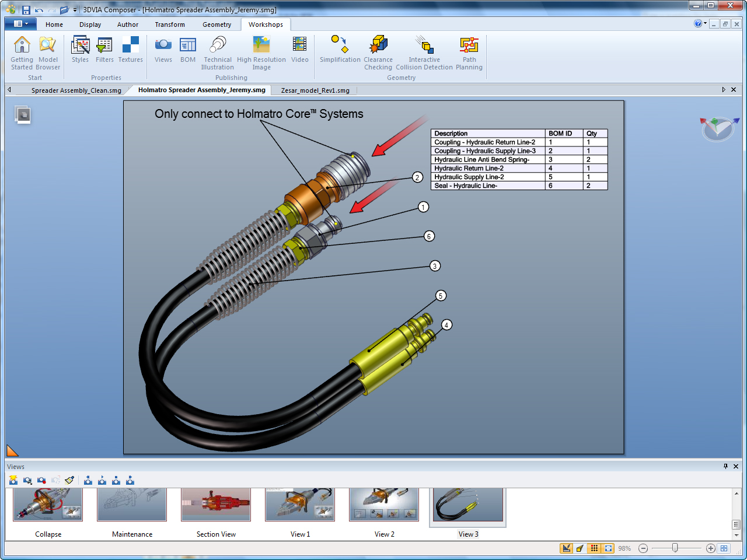Open the Clearance Checking workshop
The width and height of the screenshot is (747, 560).
click(378, 52)
